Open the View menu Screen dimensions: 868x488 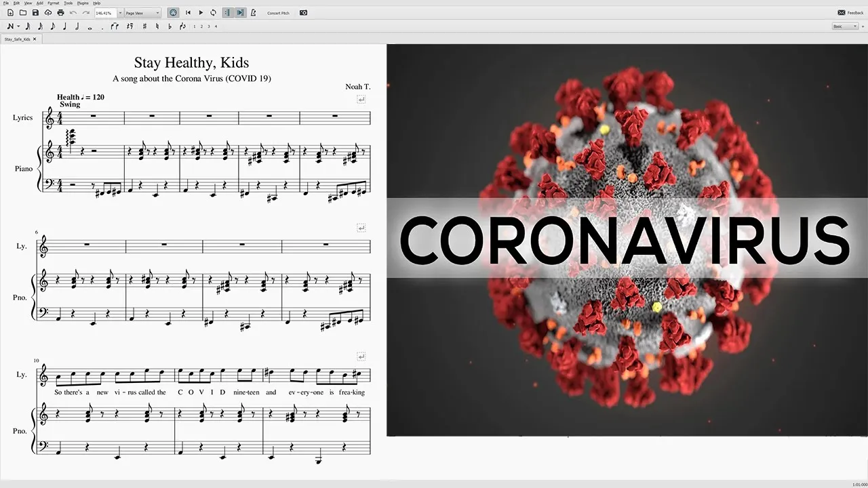[28, 3]
